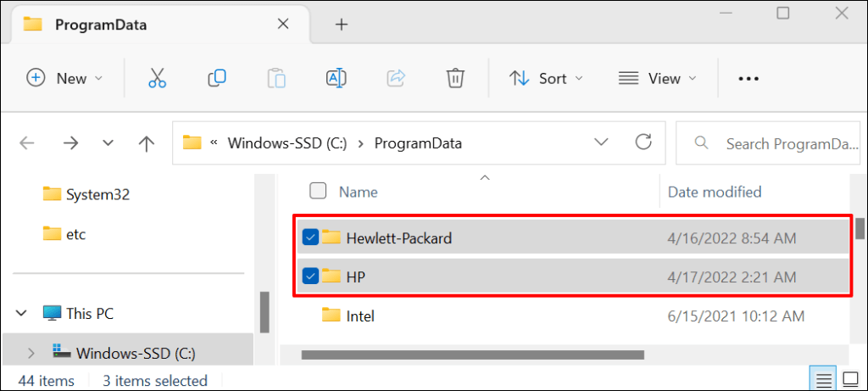The width and height of the screenshot is (868, 391).
Task: Go up one directory level
Action: click(x=147, y=143)
